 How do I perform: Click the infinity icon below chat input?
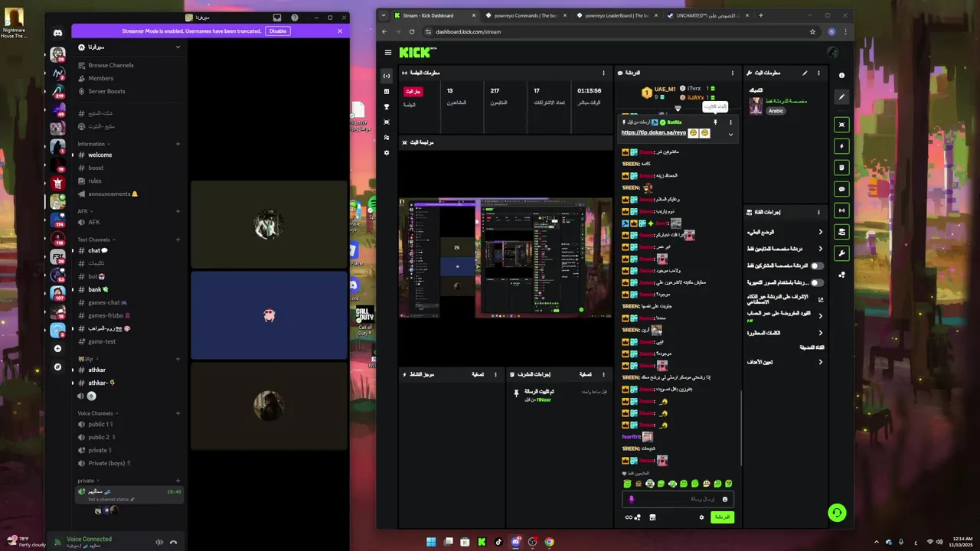click(629, 517)
